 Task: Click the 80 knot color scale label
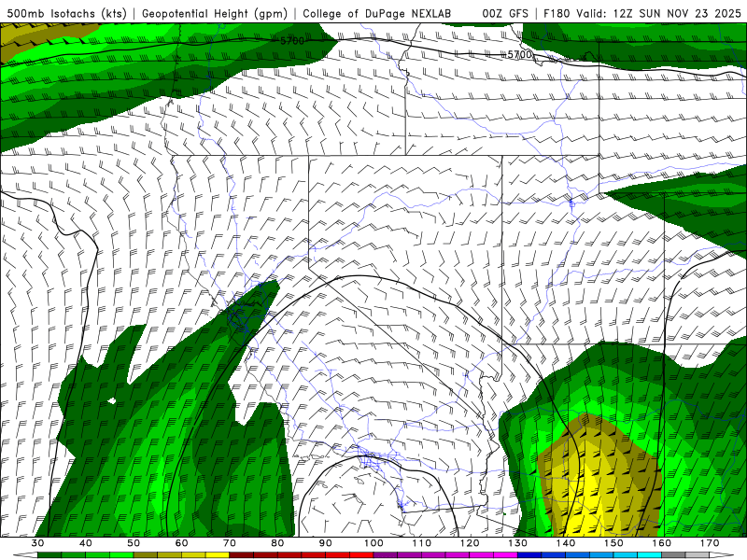[277, 543]
